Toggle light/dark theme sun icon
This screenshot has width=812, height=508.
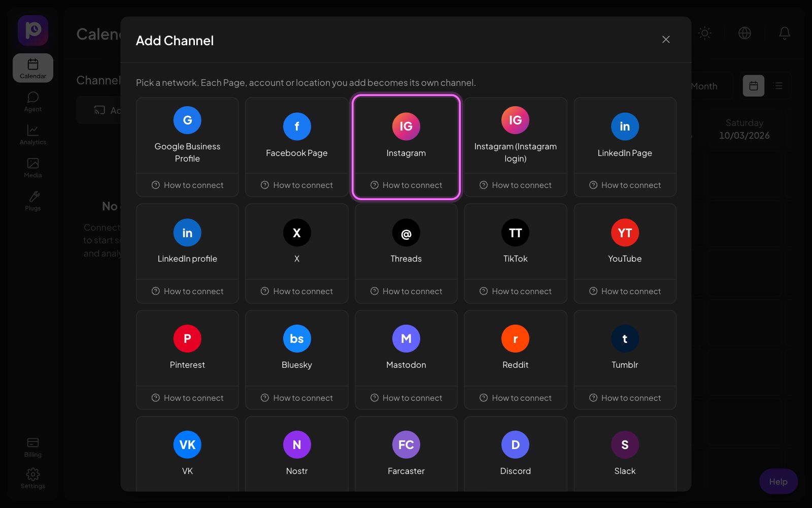pos(704,33)
